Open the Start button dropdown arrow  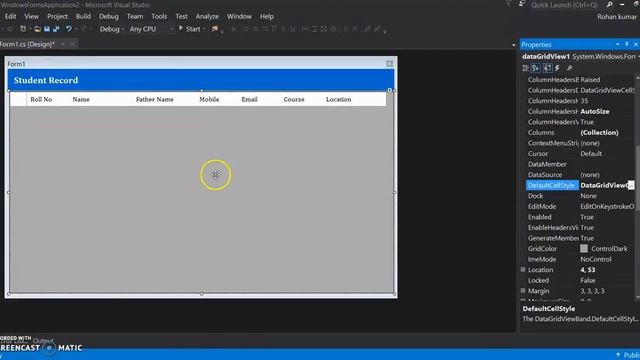click(x=204, y=29)
